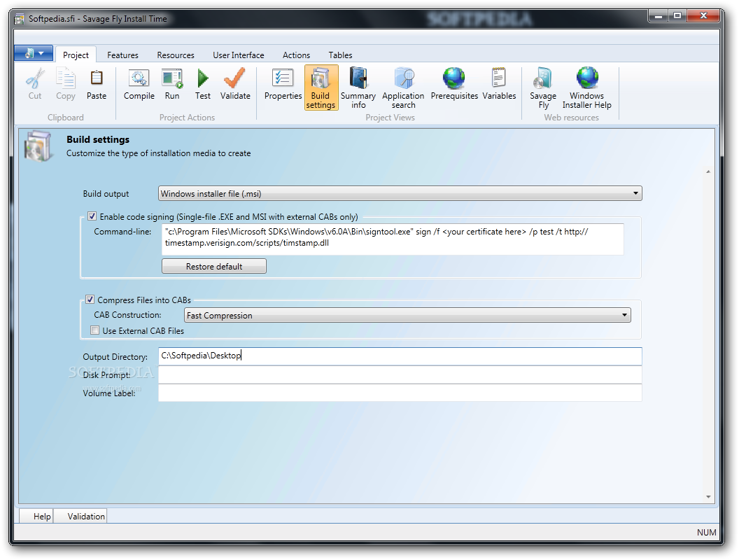739x560 pixels.
Task: Click the Output Directory field
Action: click(400, 356)
